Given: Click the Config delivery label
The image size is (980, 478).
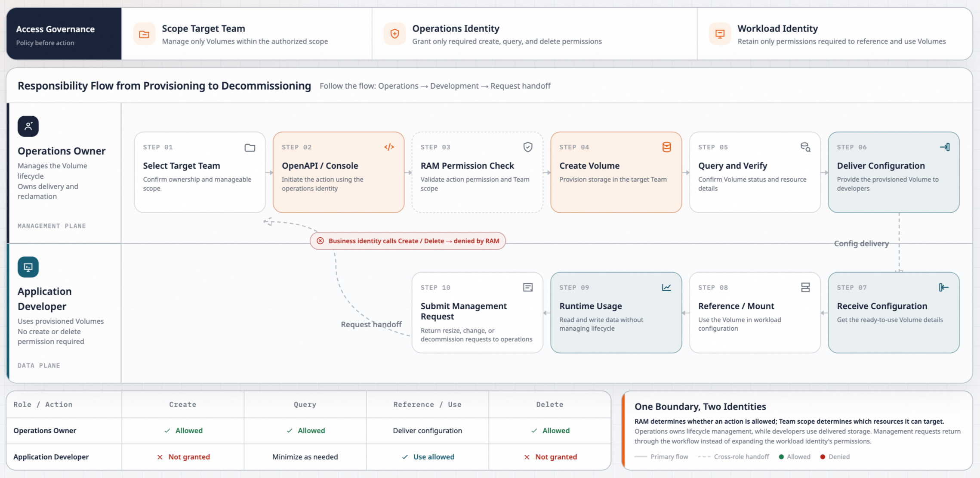Looking at the screenshot, I should 861,244.
